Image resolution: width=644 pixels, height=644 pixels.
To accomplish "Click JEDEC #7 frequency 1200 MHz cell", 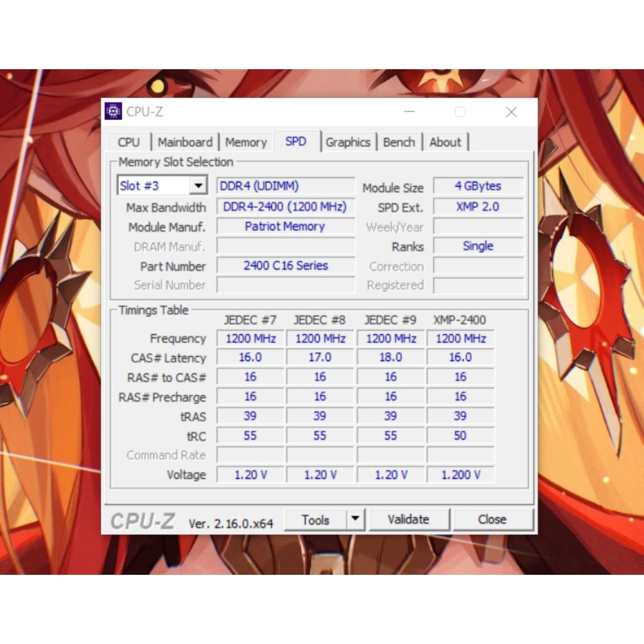I will click(250, 338).
